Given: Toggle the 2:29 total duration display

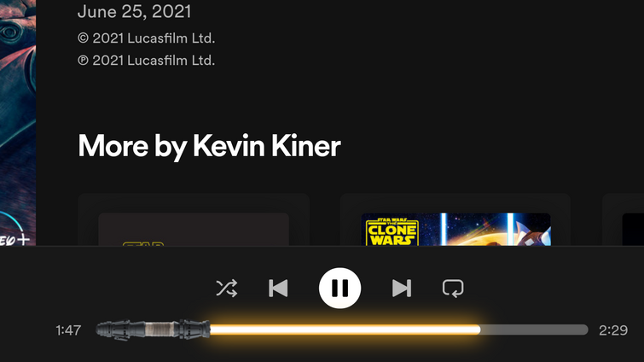Looking at the screenshot, I should (x=613, y=330).
